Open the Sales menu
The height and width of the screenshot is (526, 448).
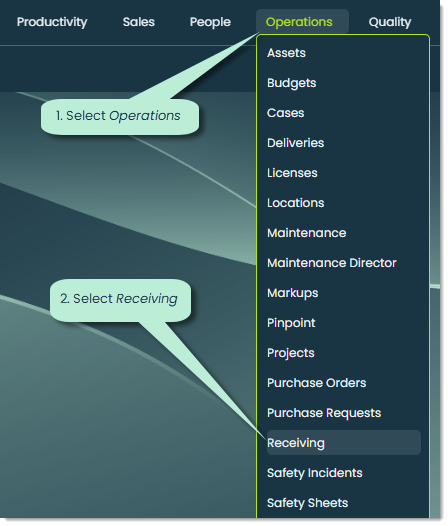click(139, 22)
